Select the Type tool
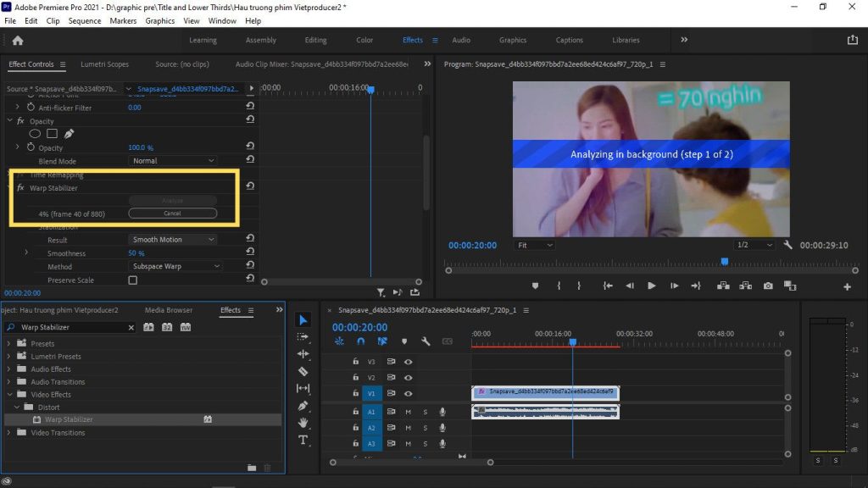 click(303, 440)
